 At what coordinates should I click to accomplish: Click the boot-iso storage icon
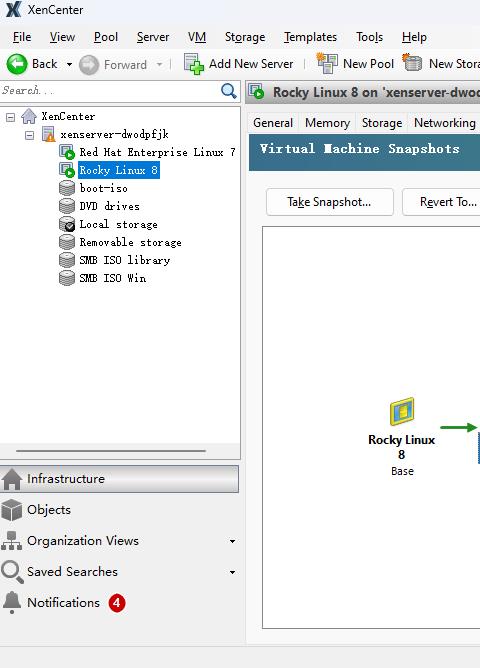coord(67,188)
